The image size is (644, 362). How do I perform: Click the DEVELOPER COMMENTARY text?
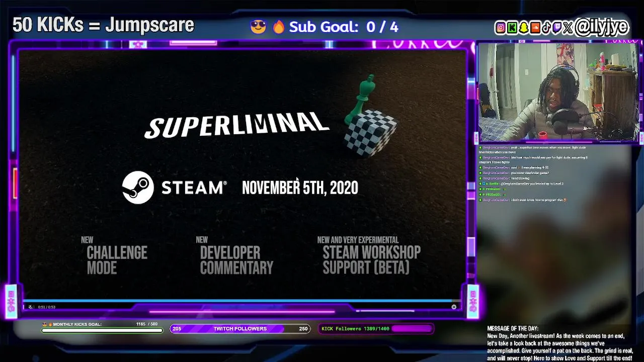point(236,260)
